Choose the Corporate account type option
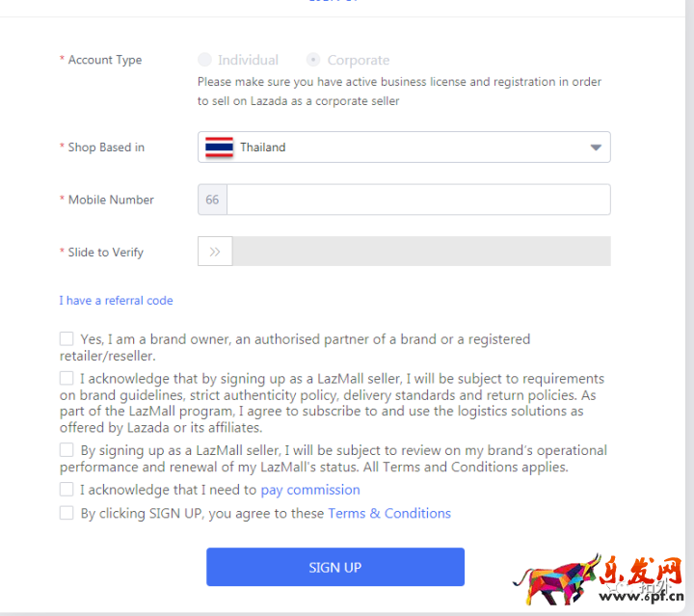This screenshot has height=616, width=694. point(313,60)
